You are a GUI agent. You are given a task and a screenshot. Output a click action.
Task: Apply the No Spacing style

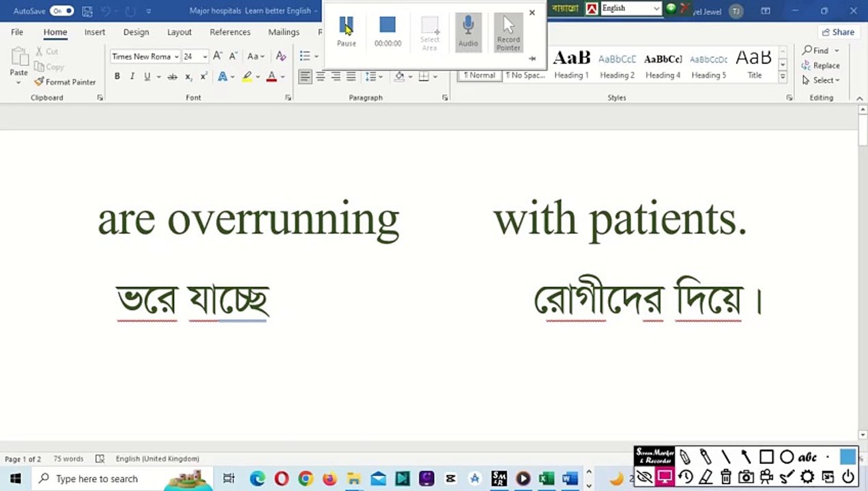coord(525,75)
